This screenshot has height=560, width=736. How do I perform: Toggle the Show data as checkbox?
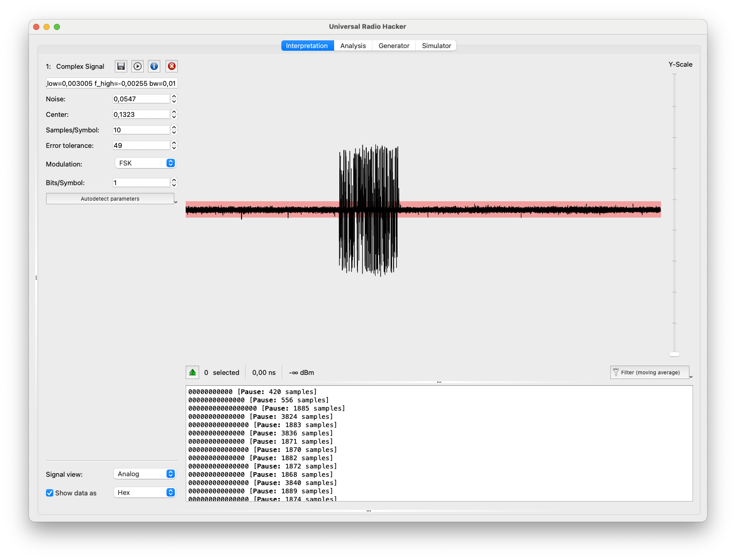point(50,493)
